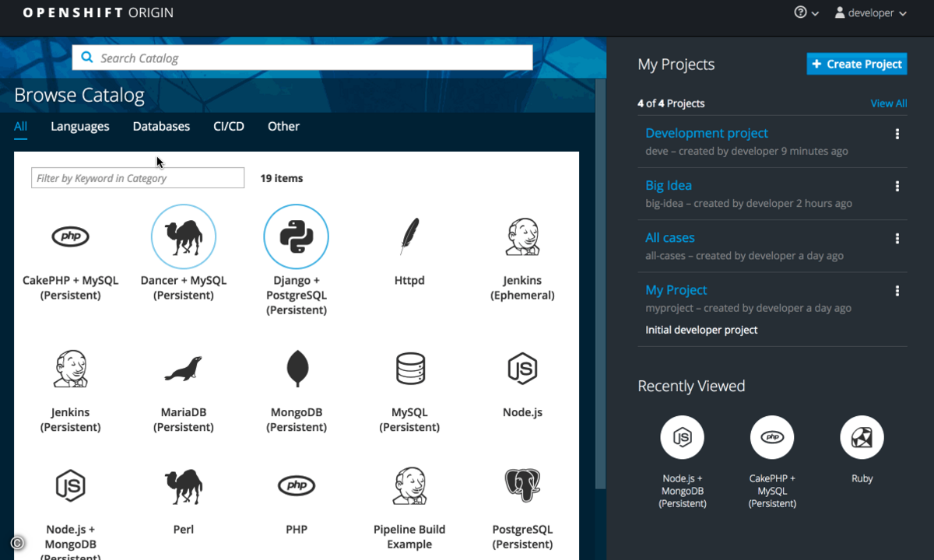Image resolution: width=934 pixels, height=560 pixels.
Task: Select the Jenkins (Ephemeral) icon
Action: pos(522,236)
